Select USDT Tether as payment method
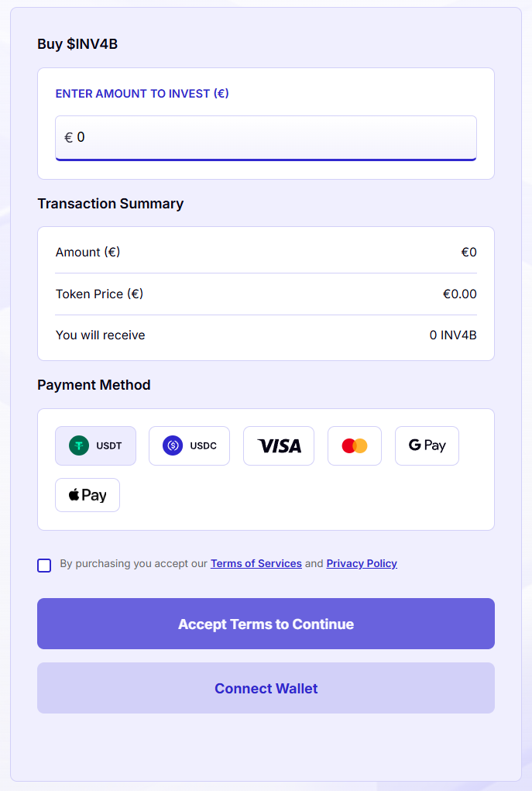Viewport: 532px width, 791px height. coord(95,445)
